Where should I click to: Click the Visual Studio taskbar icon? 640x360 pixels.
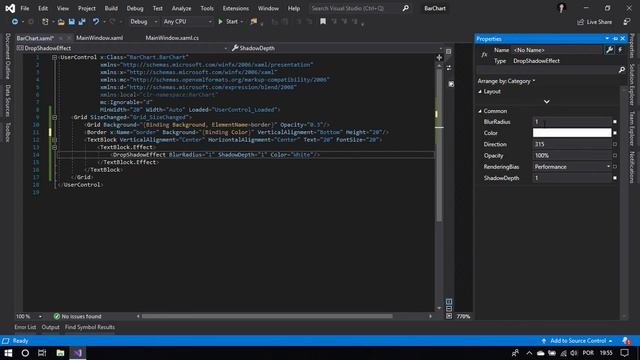point(78,353)
